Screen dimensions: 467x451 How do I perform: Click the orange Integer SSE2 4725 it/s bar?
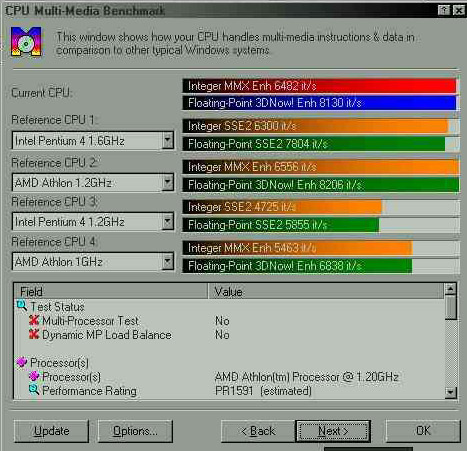click(282, 207)
